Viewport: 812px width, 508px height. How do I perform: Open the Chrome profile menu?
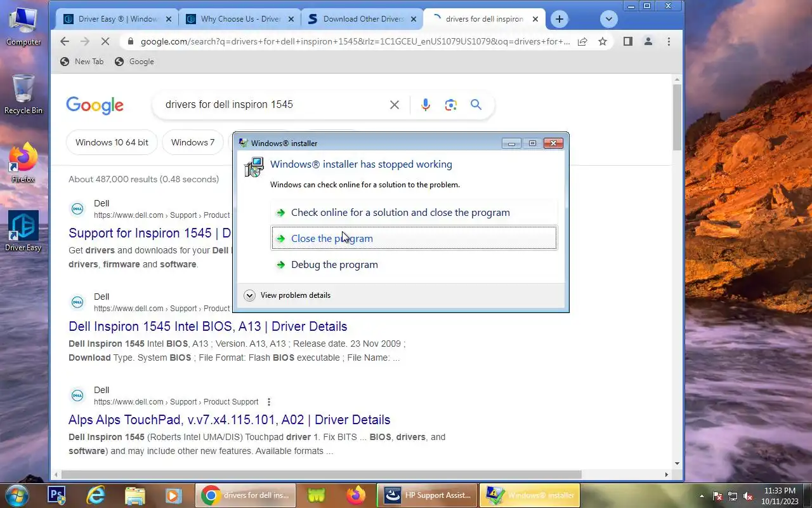648,41
